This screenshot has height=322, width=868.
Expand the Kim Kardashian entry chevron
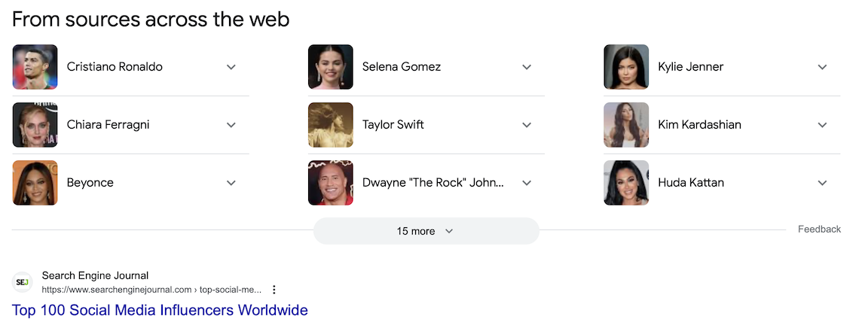(822, 125)
